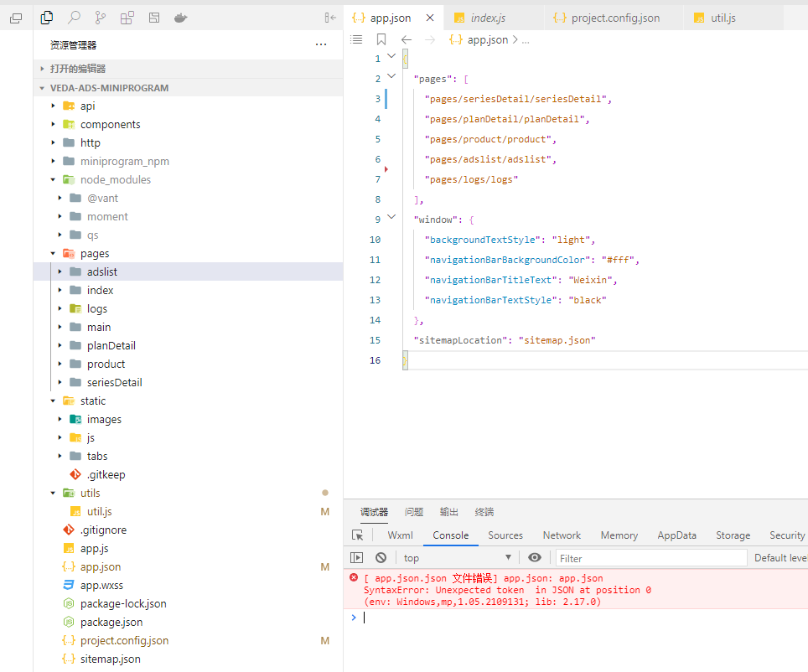Collapse the VEDA-ADS-MINIPROGRAM root

point(188,88)
